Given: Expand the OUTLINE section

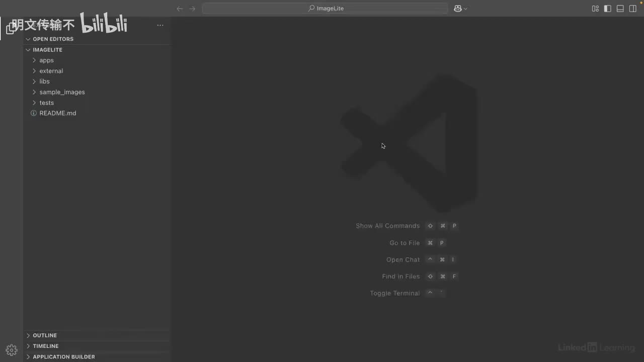Looking at the screenshot, I should click(97, 335).
